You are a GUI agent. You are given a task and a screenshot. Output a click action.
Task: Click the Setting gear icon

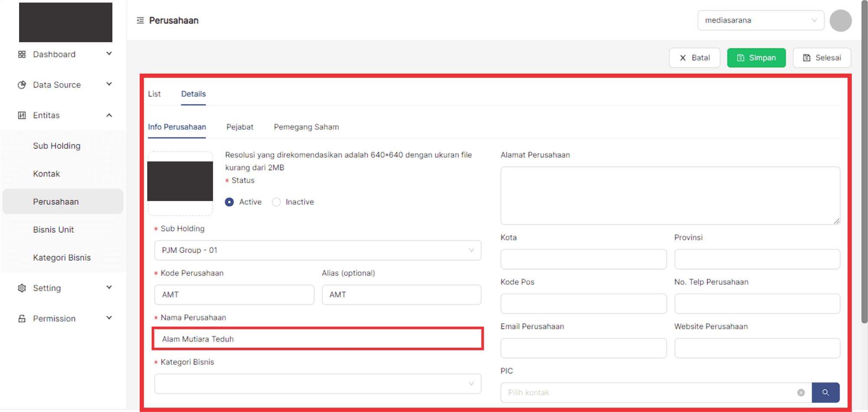pyautogui.click(x=22, y=288)
